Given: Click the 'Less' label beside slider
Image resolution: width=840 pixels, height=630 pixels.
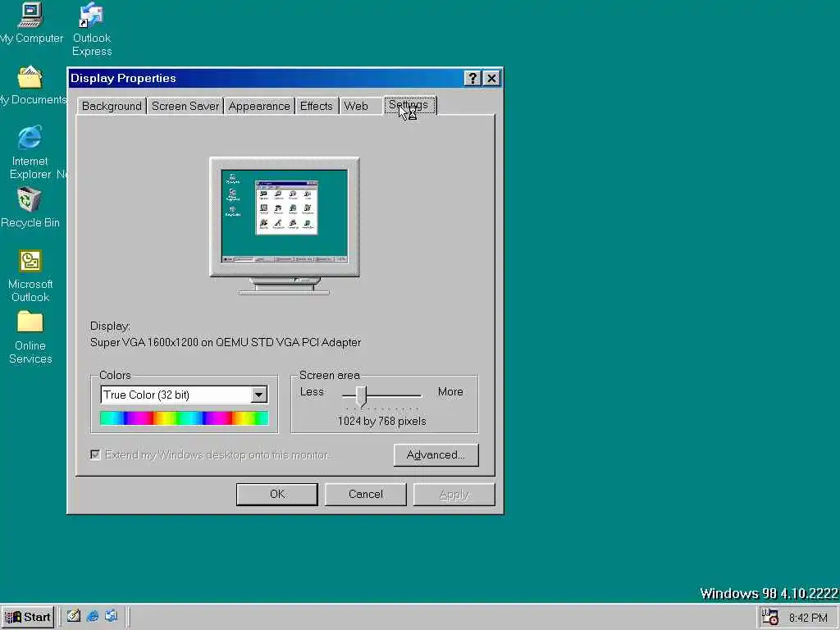Looking at the screenshot, I should pos(312,391).
